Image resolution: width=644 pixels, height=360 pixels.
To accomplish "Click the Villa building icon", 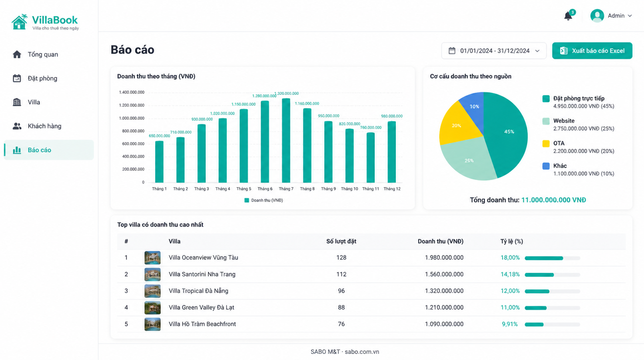I will pyautogui.click(x=17, y=102).
